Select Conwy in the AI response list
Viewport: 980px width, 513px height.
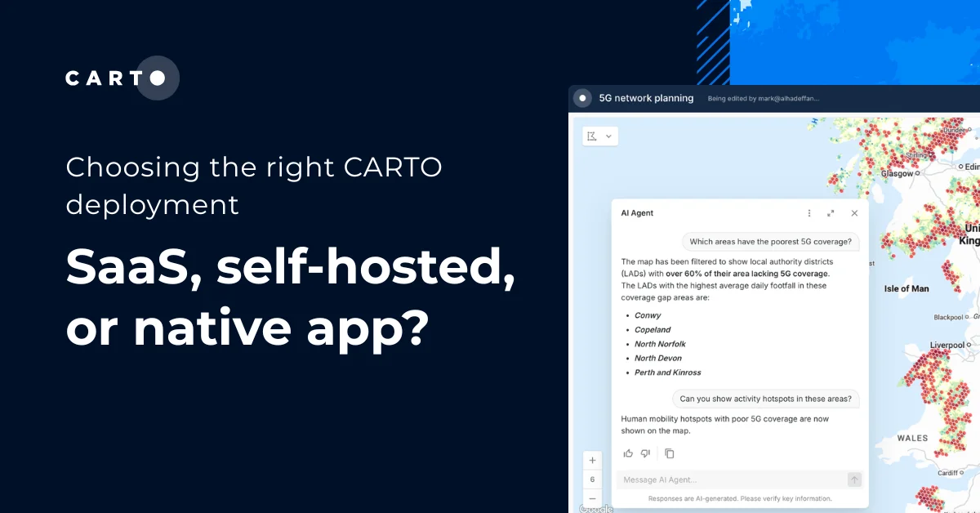tap(648, 315)
